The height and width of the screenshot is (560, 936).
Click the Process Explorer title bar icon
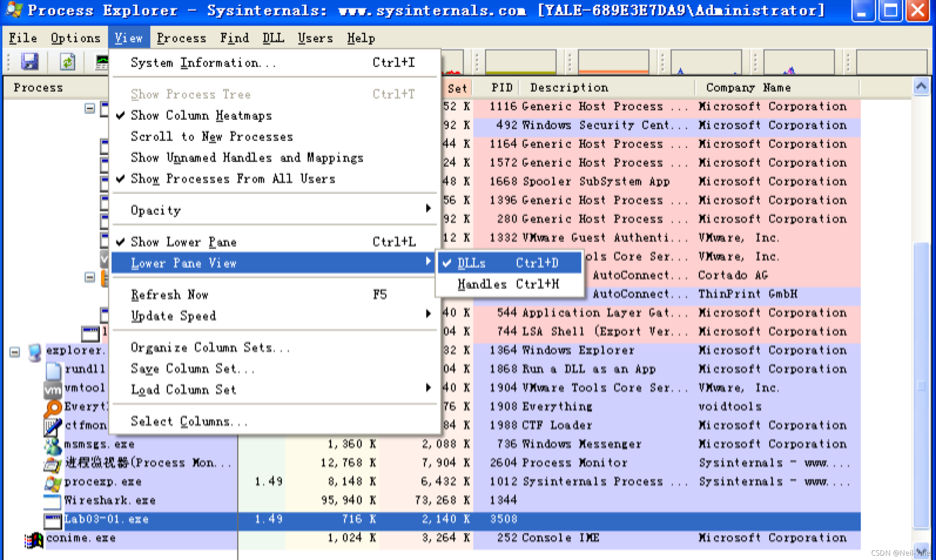tap(14, 10)
